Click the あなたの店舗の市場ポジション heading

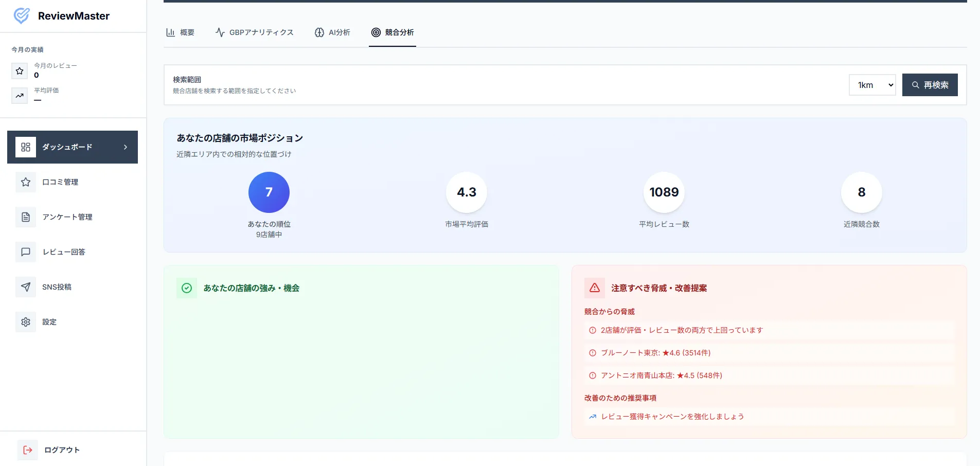tap(240, 138)
